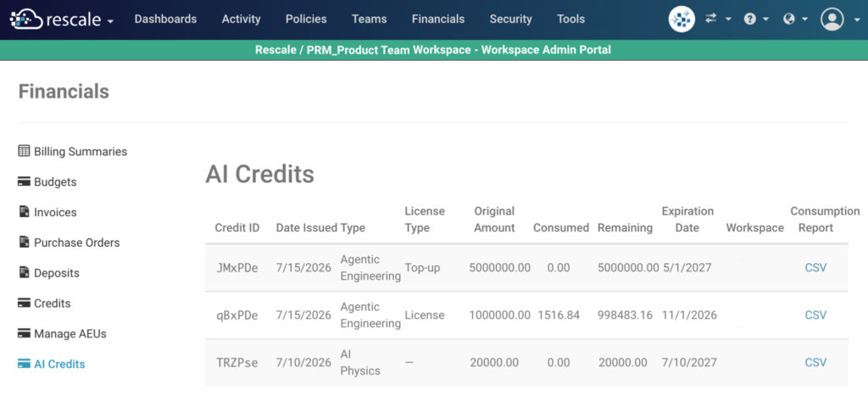Click the Budgets card icon
The image size is (868, 396).
tap(24, 182)
